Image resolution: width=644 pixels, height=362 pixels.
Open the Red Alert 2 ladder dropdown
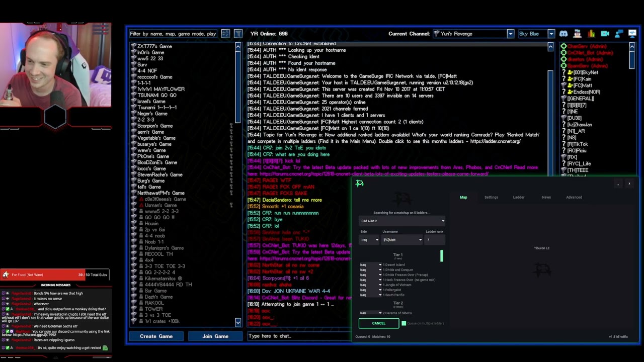402,221
